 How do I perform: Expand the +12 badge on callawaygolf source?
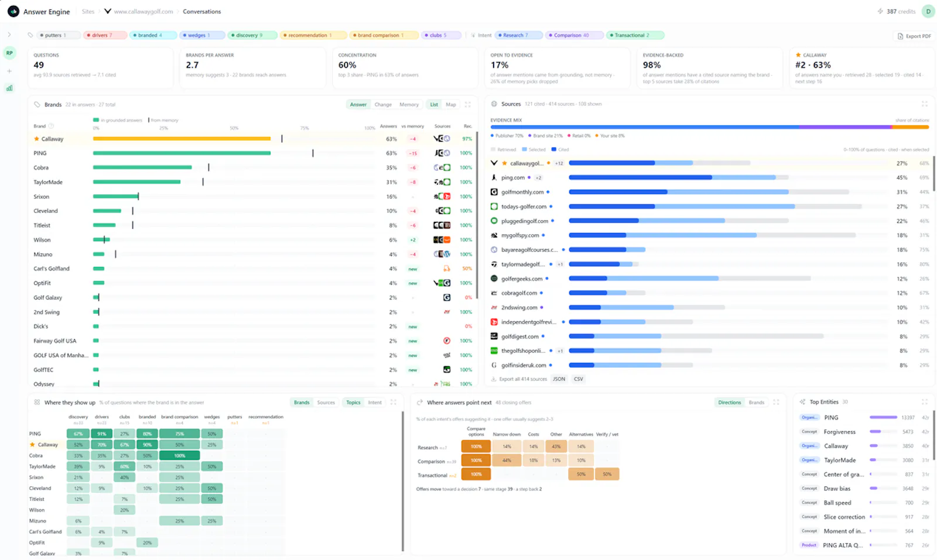(559, 163)
